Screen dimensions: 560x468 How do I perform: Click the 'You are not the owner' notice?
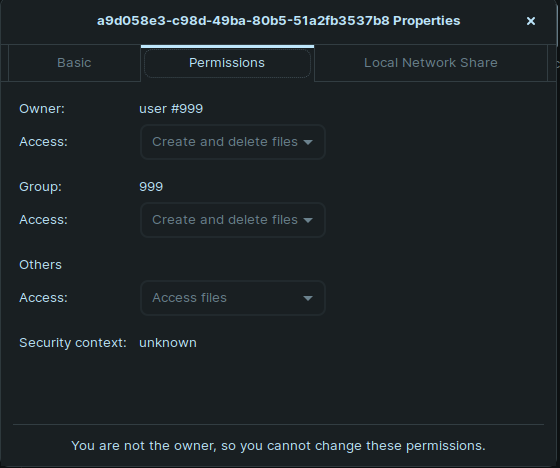point(279,445)
